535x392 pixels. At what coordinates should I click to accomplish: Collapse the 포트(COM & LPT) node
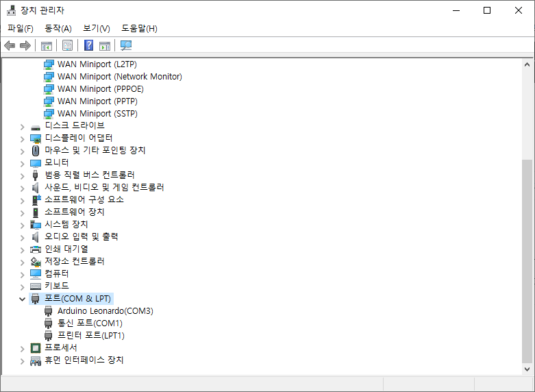click(22, 299)
